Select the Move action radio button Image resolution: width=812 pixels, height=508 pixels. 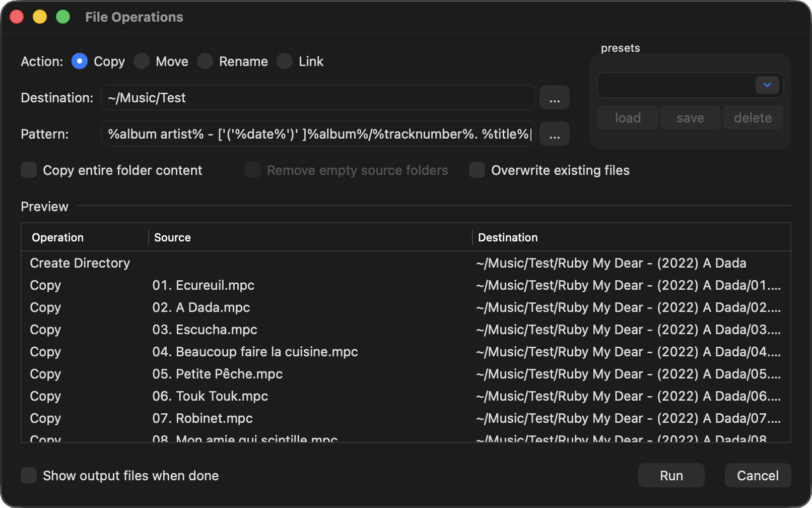tap(142, 61)
